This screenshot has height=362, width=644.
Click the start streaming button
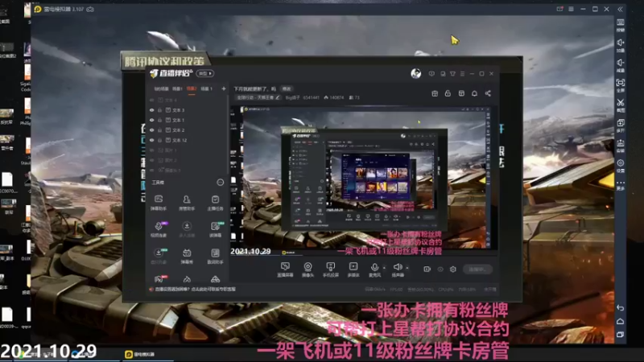(x=477, y=269)
